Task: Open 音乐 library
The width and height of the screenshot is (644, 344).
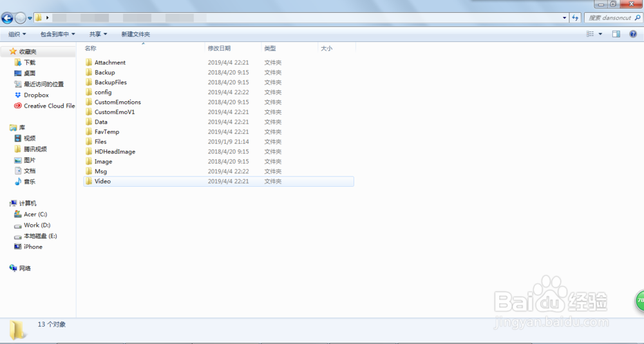Action: coord(30,181)
